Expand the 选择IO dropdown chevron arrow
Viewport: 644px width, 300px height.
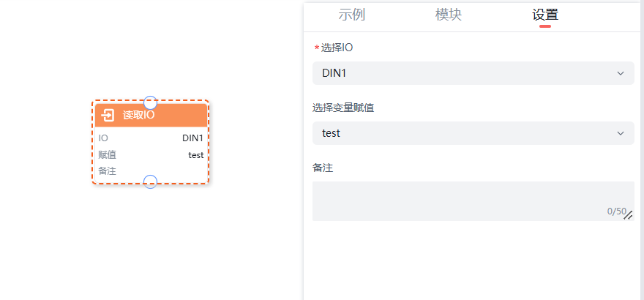(x=621, y=73)
